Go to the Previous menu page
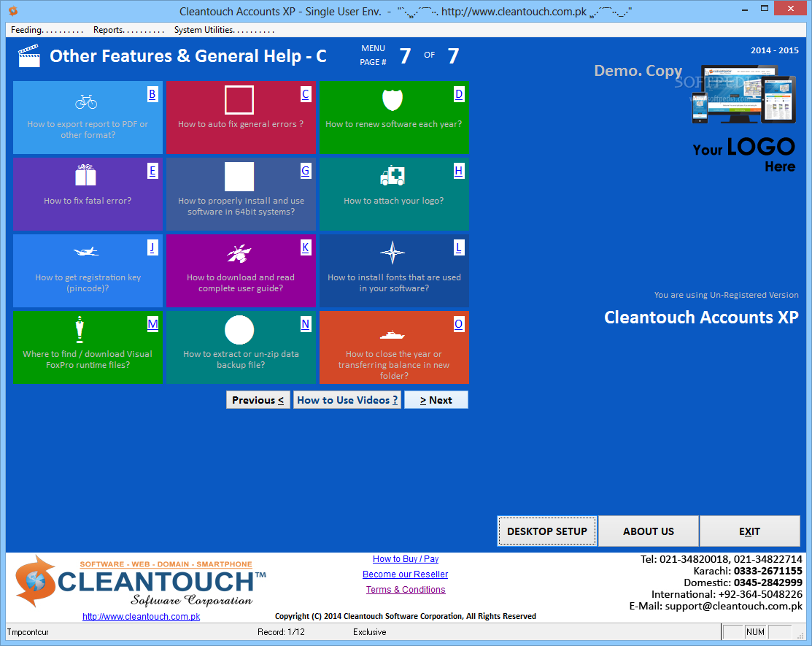This screenshot has height=646, width=812. coord(258,400)
